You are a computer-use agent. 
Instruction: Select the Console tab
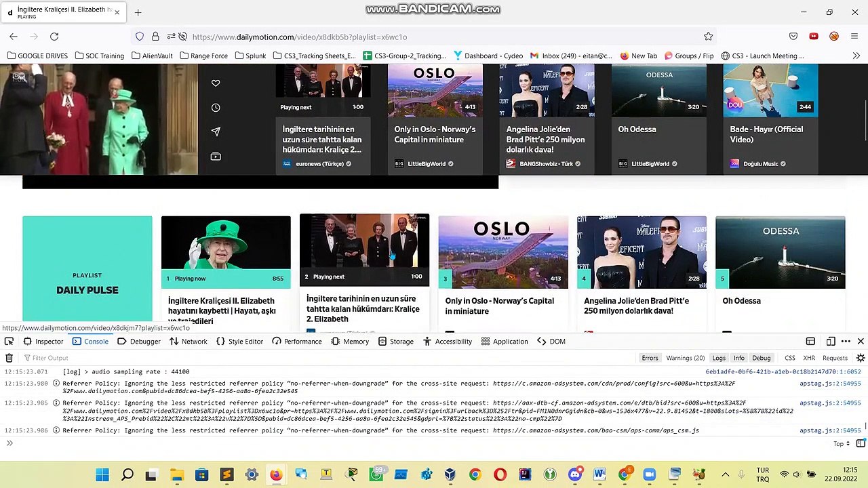90,342
